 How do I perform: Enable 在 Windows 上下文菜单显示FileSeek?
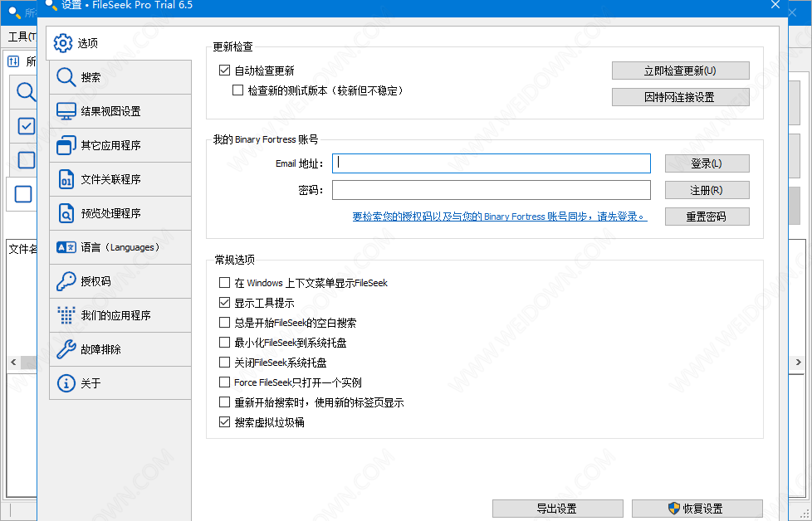coord(224,283)
